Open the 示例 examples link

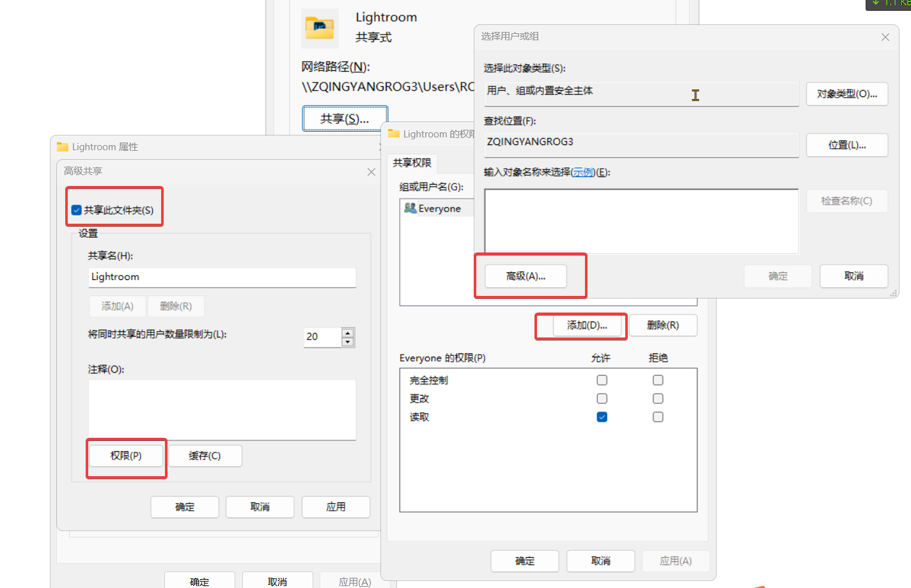[x=583, y=172]
